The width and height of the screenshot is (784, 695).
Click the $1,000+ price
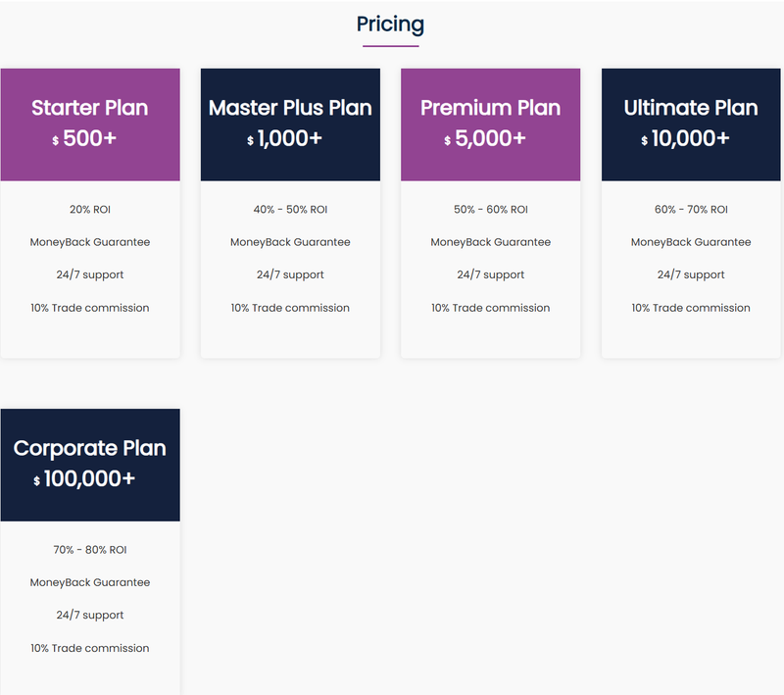tap(284, 138)
